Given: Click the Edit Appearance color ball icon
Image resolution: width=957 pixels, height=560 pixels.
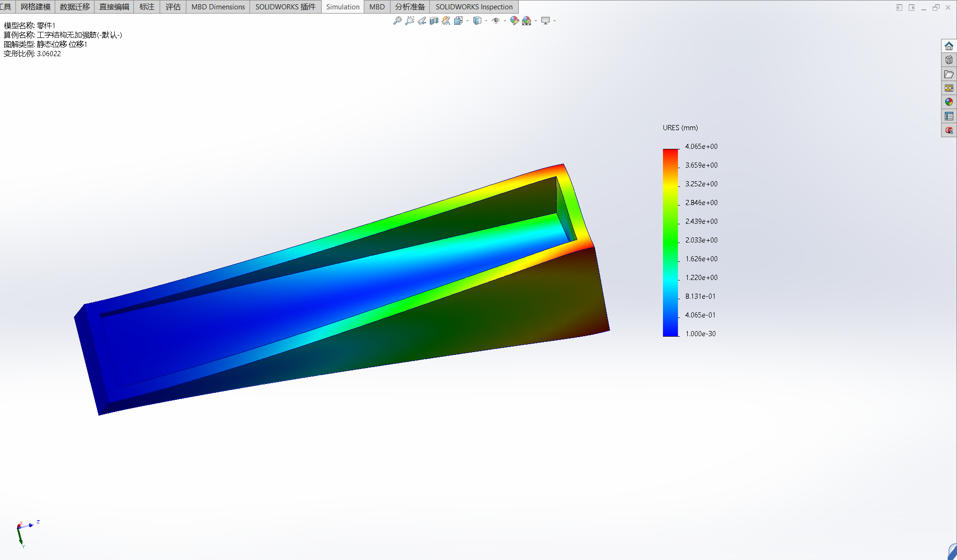Looking at the screenshot, I should pos(514,21).
